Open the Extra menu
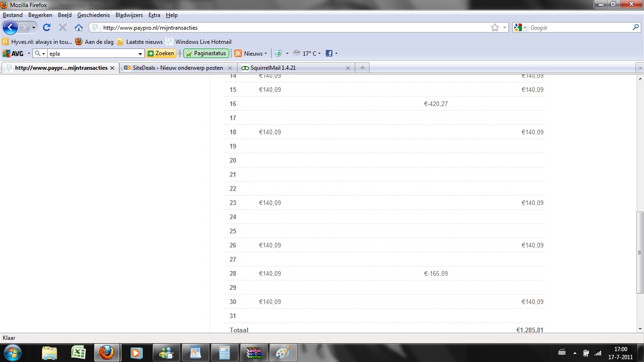The width and height of the screenshot is (644, 362). click(x=154, y=15)
